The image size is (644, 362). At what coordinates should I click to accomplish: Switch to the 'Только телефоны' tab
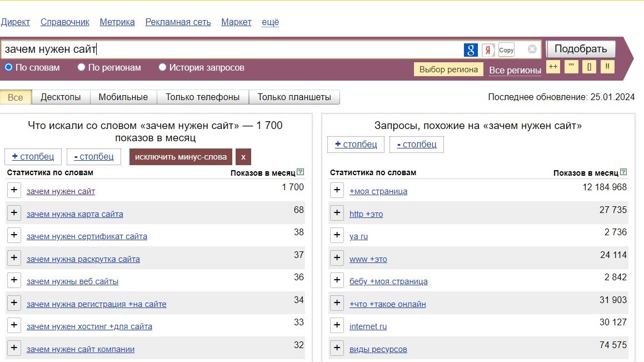coord(202,97)
